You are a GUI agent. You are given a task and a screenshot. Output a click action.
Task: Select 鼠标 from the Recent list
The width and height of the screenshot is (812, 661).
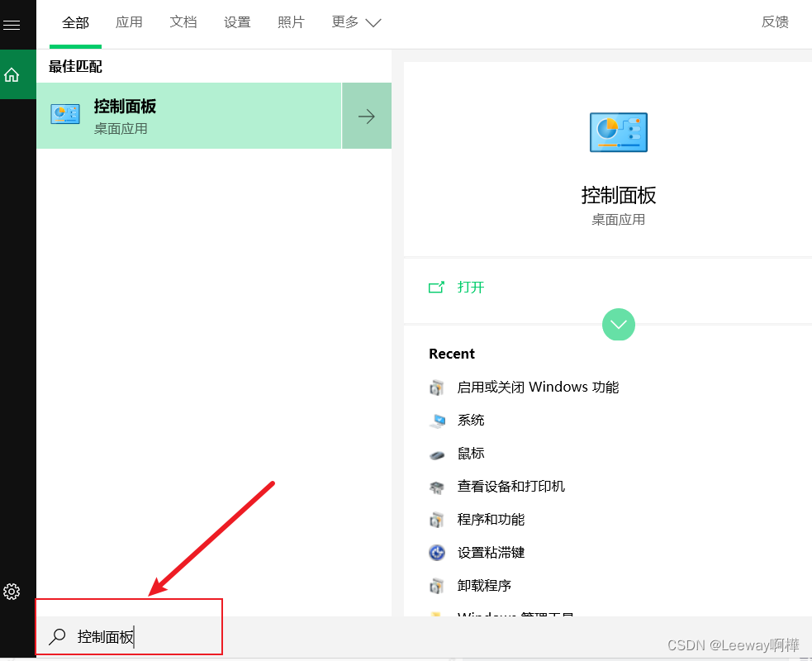point(470,453)
